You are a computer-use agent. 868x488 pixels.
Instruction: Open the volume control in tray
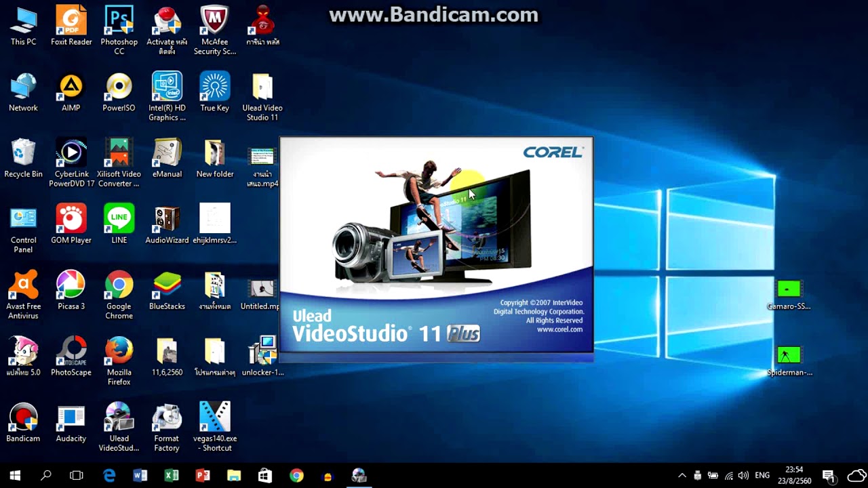[743, 476]
